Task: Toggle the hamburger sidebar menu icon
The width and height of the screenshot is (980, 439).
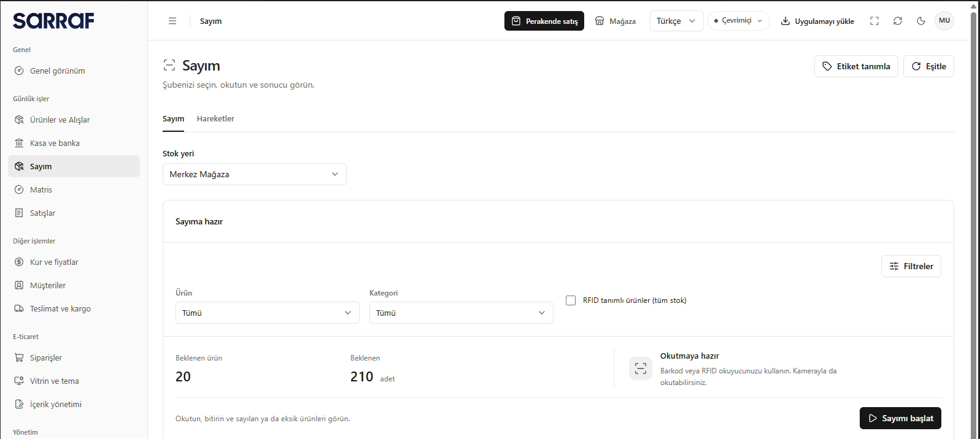Action: 172,21
